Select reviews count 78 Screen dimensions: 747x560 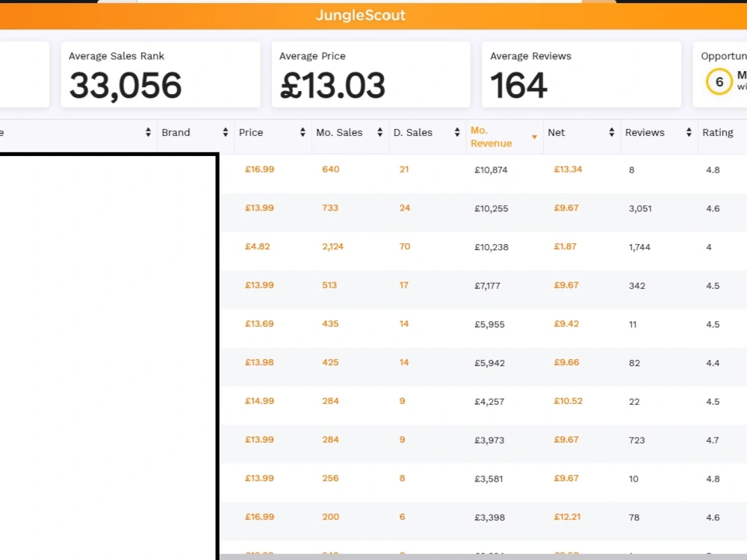click(x=633, y=517)
